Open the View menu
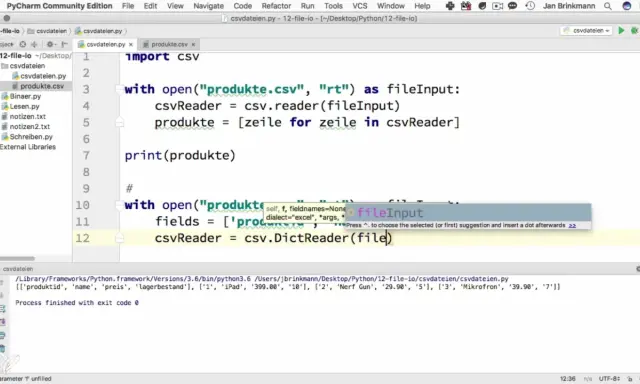Viewport: 640px width, 384px height. click(175, 6)
